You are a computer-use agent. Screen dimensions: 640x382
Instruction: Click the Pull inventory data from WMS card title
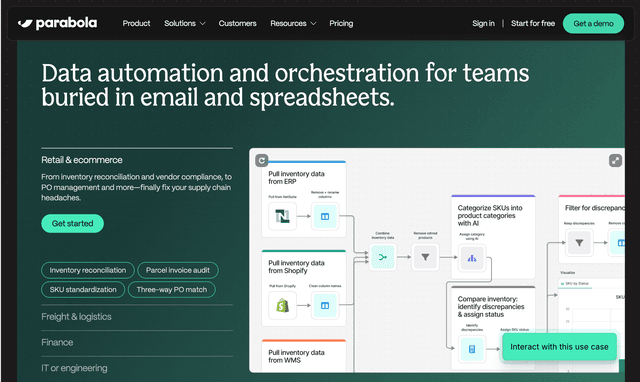(296, 356)
